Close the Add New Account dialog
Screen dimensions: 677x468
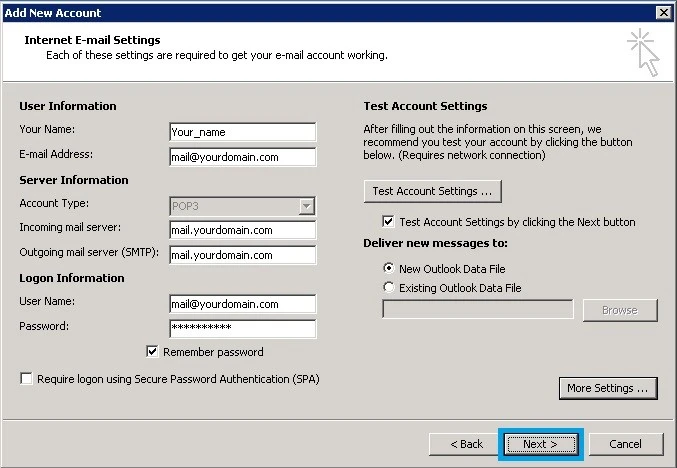click(664, 13)
